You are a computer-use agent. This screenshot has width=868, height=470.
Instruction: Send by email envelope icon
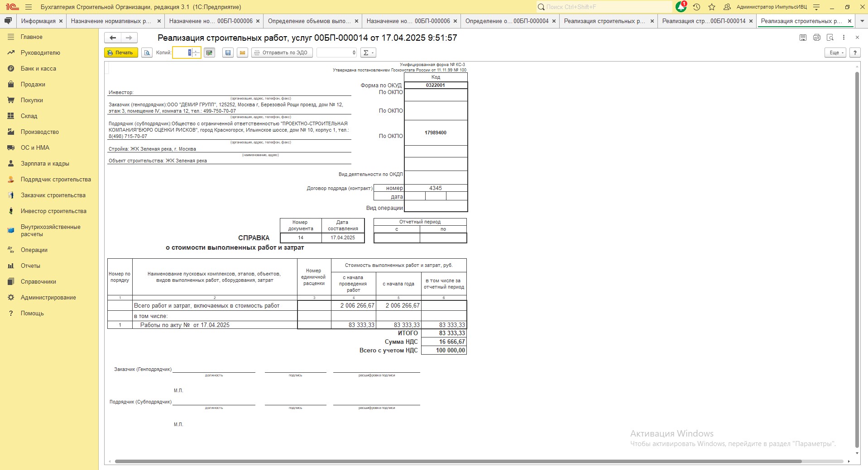[x=242, y=52]
